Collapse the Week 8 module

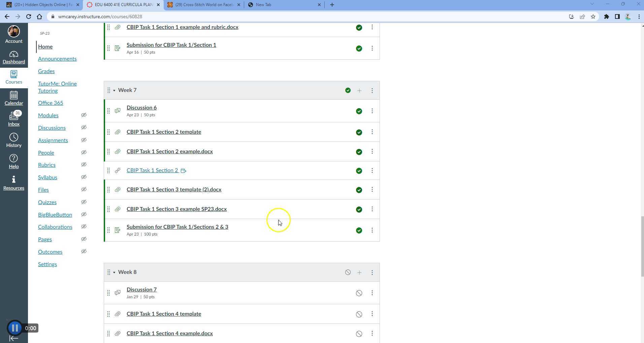pyautogui.click(x=114, y=272)
